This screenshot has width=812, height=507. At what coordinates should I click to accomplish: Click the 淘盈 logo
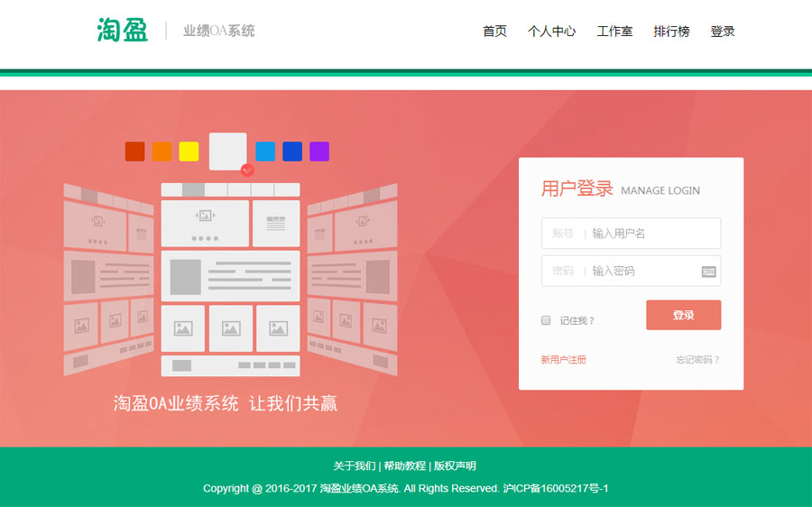pos(122,30)
